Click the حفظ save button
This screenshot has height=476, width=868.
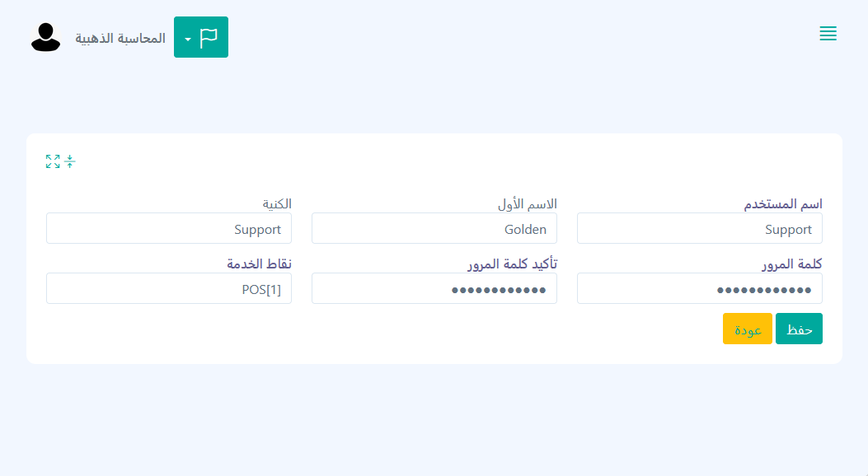799,329
